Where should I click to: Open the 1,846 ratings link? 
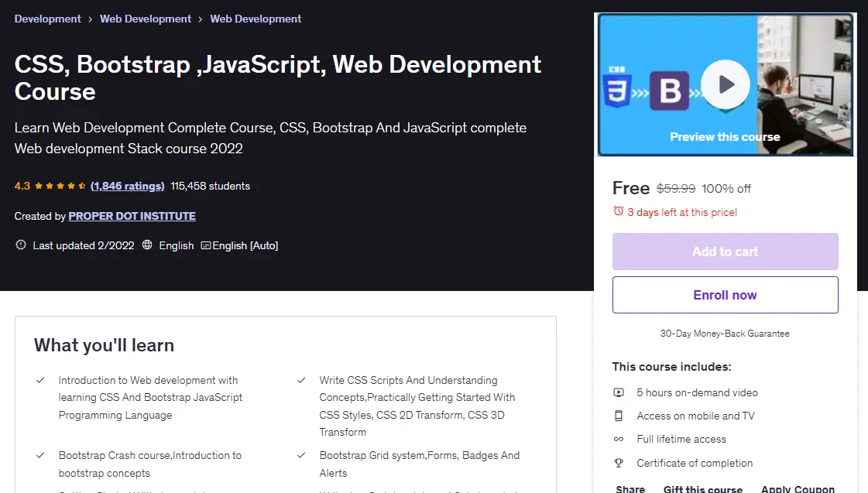[127, 186]
